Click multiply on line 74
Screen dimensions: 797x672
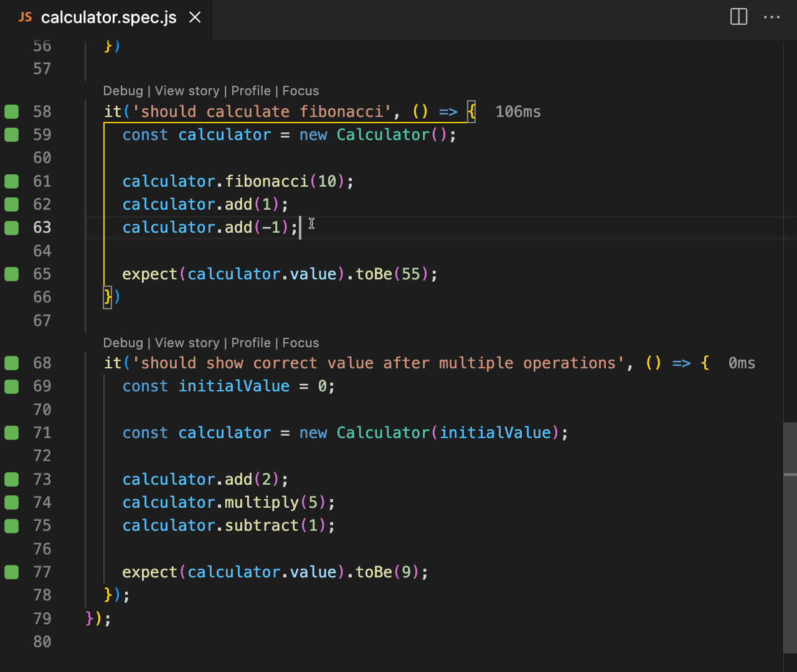[262, 502]
